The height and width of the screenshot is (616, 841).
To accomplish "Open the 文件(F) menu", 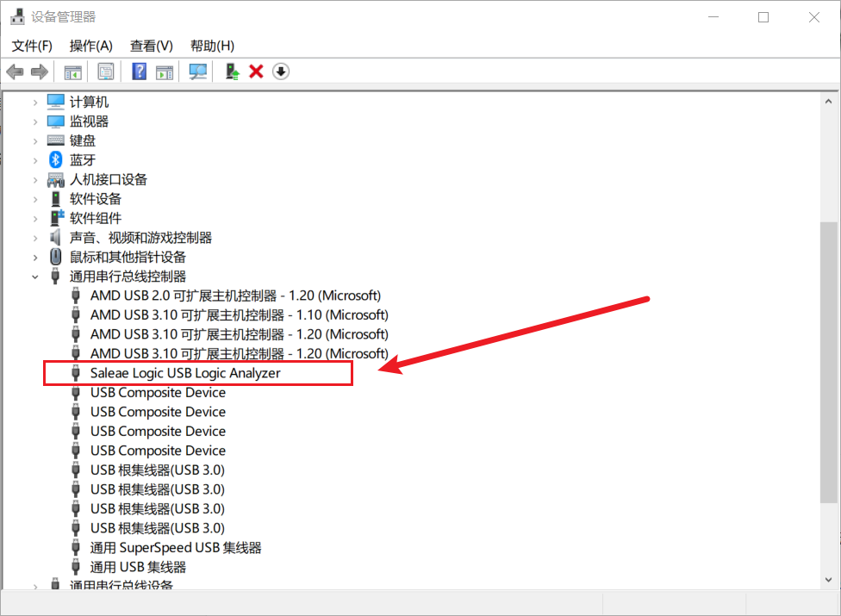I will pos(32,47).
